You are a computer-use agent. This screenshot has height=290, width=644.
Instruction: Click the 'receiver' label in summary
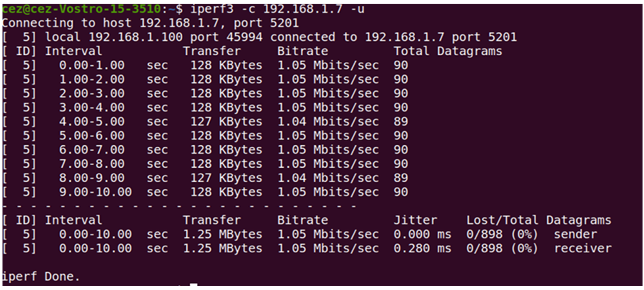coord(583,248)
